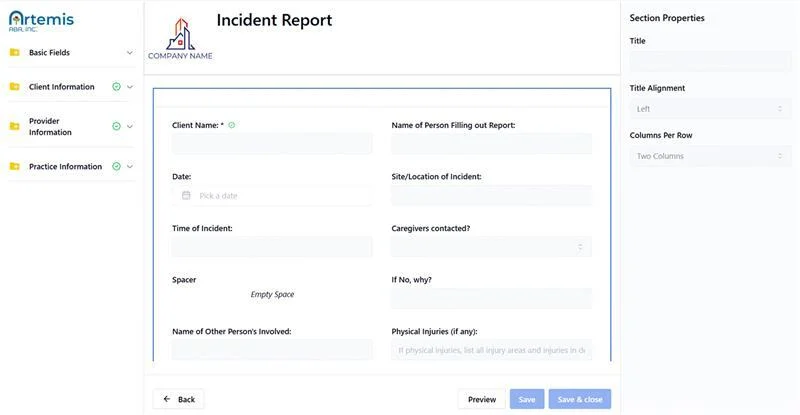Go back with the Back button
This screenshot has width=800, height=415.
pos(179,399)
